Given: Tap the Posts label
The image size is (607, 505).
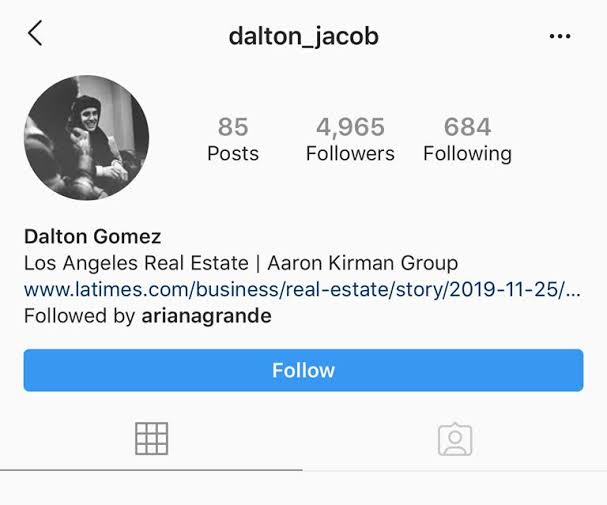Looking at the screenshot, I should (x=233, y=154).
